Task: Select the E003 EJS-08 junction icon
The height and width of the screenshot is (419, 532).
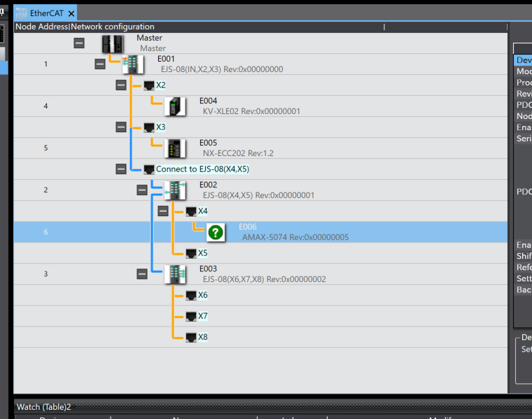Action: click(175, 274)
